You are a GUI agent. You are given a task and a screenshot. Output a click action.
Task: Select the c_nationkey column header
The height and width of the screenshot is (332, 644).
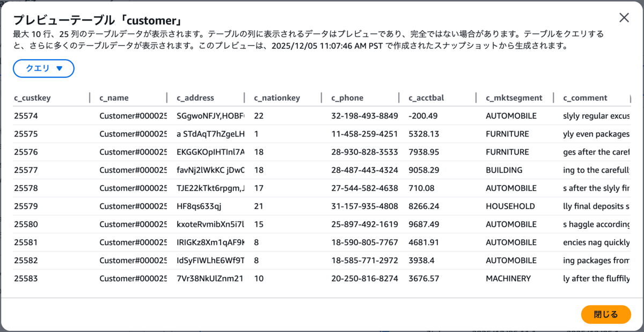[277, 98]
